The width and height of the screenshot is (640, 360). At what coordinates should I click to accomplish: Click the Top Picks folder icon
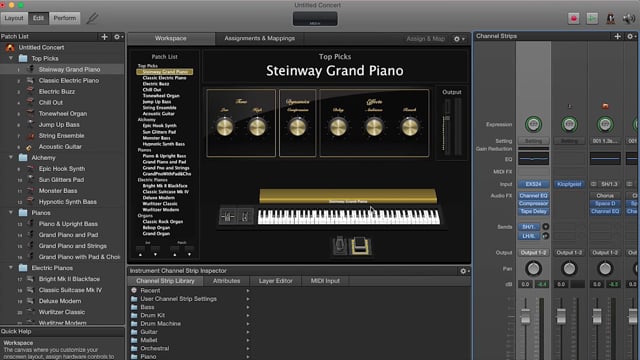pos(23,58)
